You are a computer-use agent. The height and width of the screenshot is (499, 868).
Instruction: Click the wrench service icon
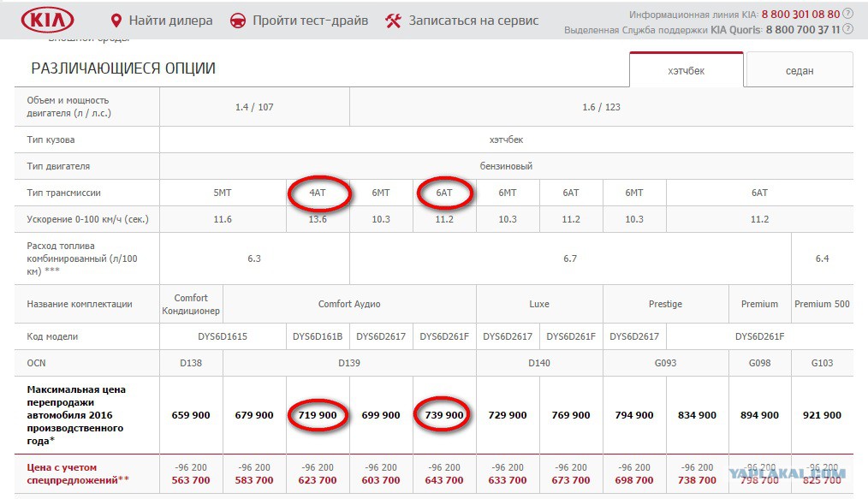(393, 21)
